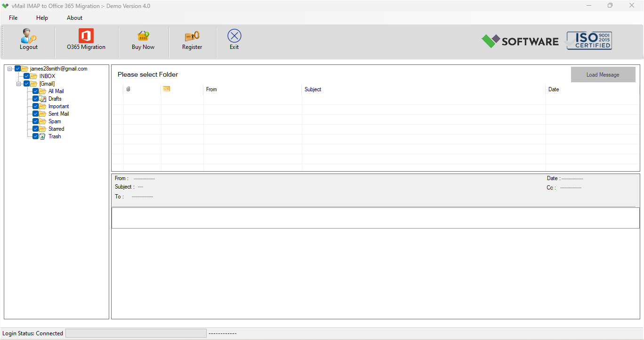Click the envelope icon column header

(x=166, y=88)
